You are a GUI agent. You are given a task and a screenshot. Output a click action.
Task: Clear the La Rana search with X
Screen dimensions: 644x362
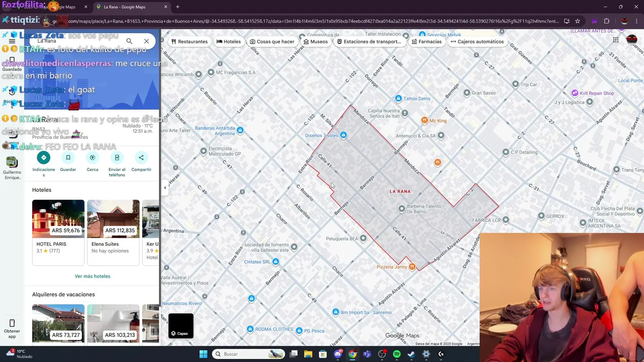146,41
